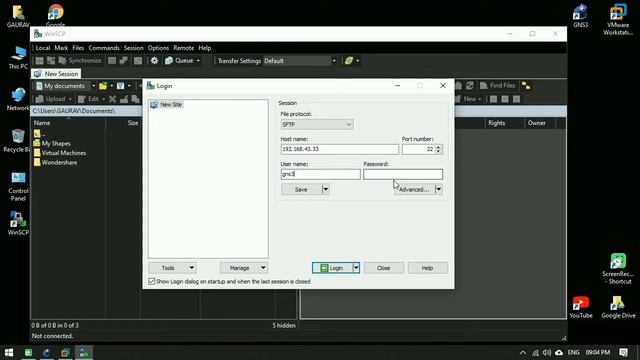The image size is (640, 360).
Task: Open WinSCP preferences gear icon
Action: pos(154,61)
